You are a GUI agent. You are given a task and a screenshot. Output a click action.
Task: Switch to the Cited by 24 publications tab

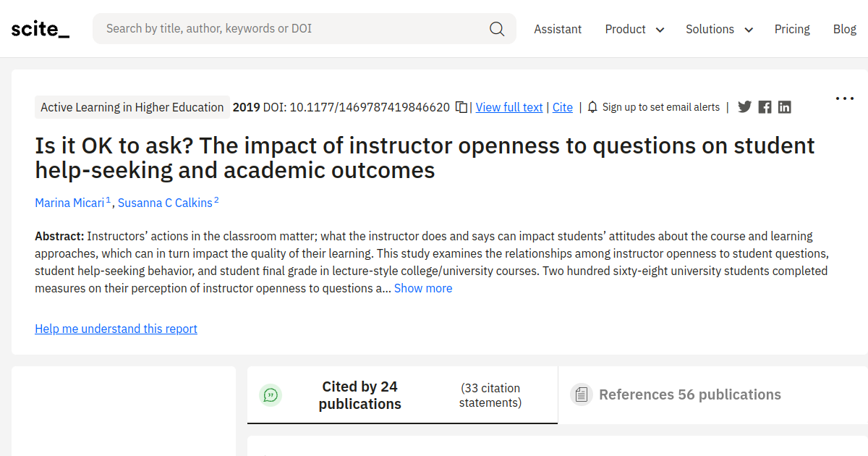pos(359,394)
